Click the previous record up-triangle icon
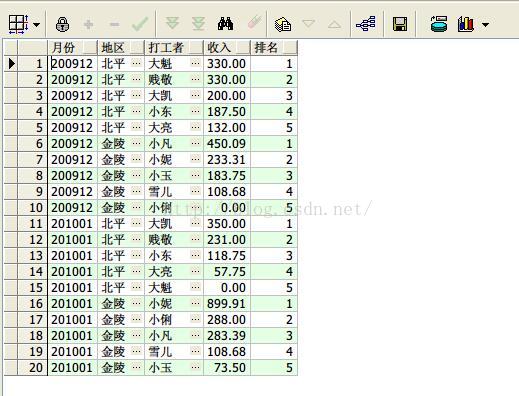The height and width of the screenshot is (396, 519). (x=334, y=24)
